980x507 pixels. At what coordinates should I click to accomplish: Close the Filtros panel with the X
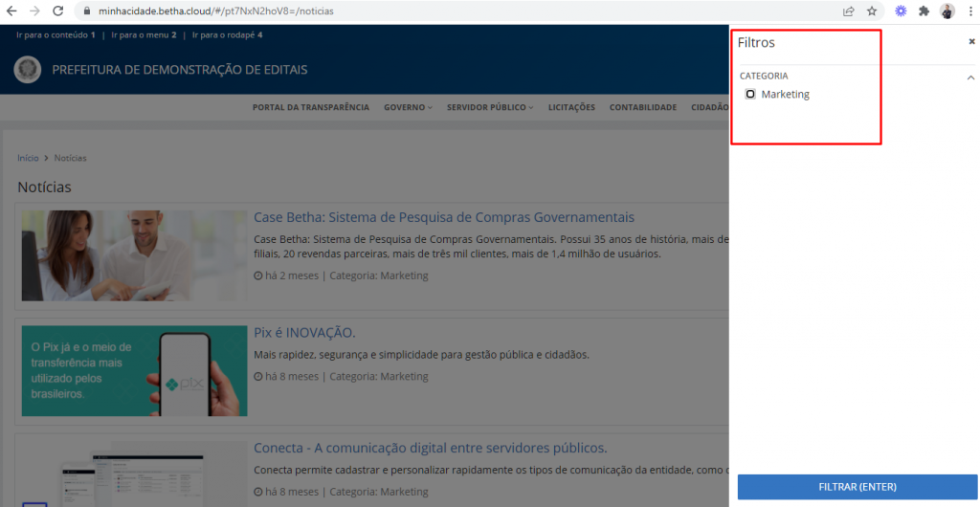coord(971,41)
